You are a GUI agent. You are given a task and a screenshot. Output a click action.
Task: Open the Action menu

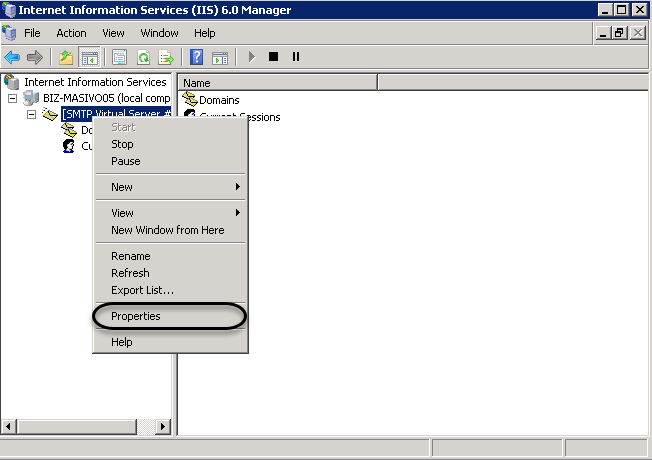pyautogui.click(x=72, y=33)
